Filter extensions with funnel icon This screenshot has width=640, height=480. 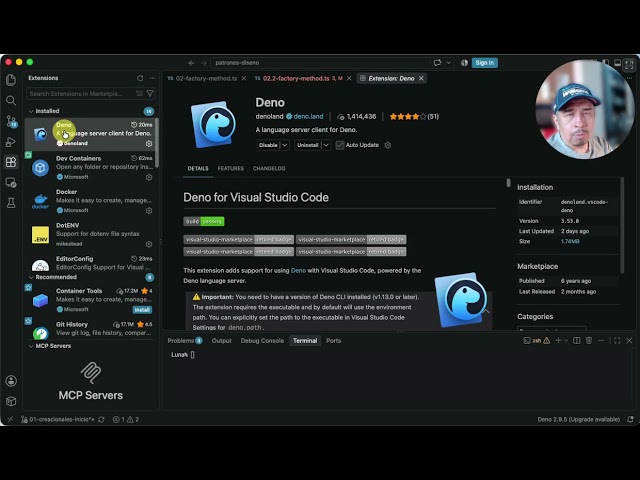click(150, 93)
